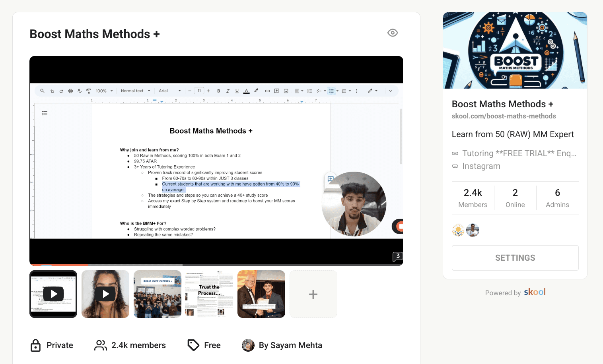The image size is (603, 364).
Task: Open the SETTINGS button
Action: click(x=515, y=258)
